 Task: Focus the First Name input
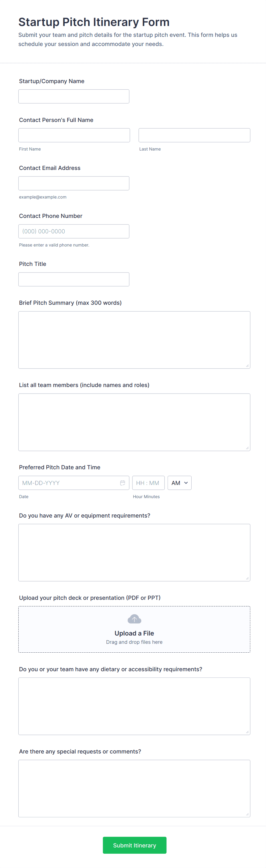pos(74,135)
